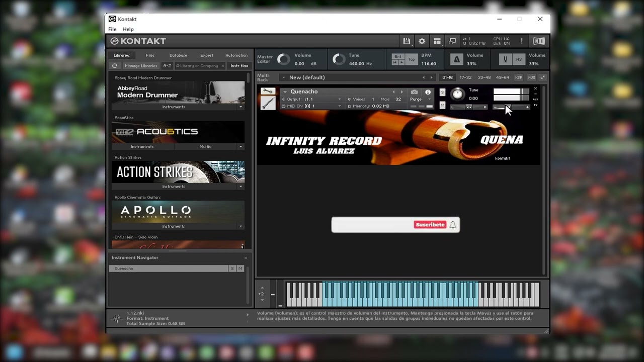This screenshot has width=644, height=362.
Task: Switch to the Automation tab
Action: click(x=236, y=55)
